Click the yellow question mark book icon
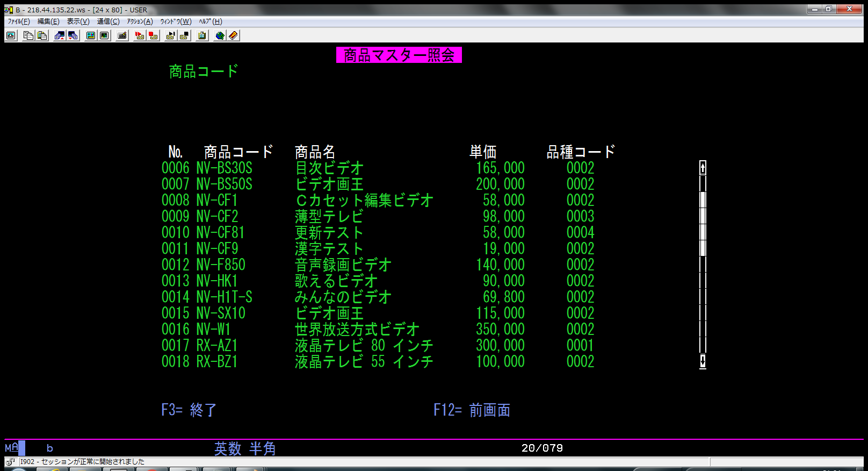Viewport: 868px width, 471px height. click(x=233, y=35)
